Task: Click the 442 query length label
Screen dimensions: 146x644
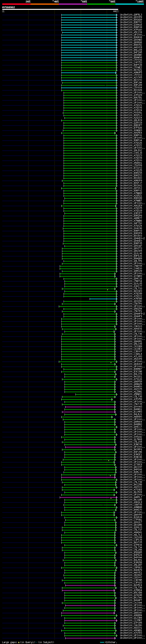Action: click(115, 11)
